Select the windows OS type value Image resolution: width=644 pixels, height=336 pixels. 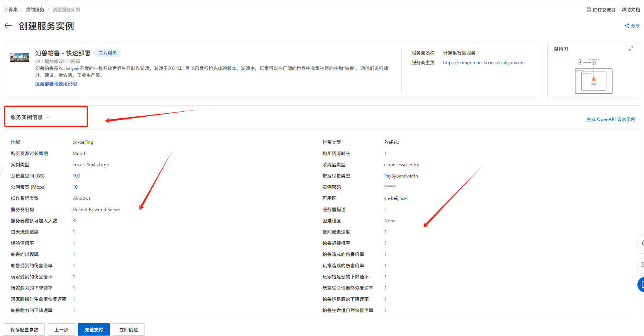pyautogui.click(x=82, y=198)
